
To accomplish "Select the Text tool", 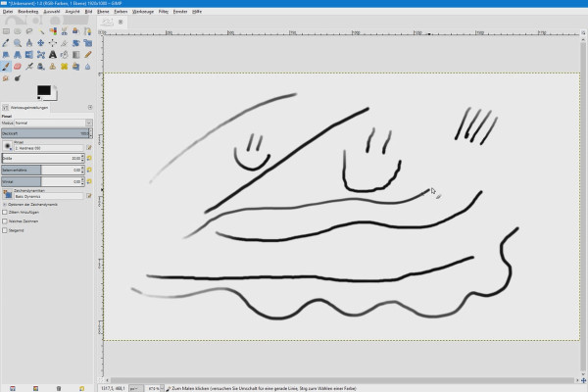I will click(53, 55).
